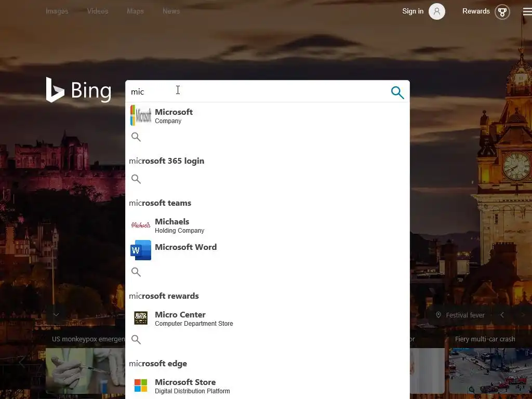Open the Fiery multi-car crash headline
The image size is (532, 399).
pyautogui.click(x=485, y=339)
